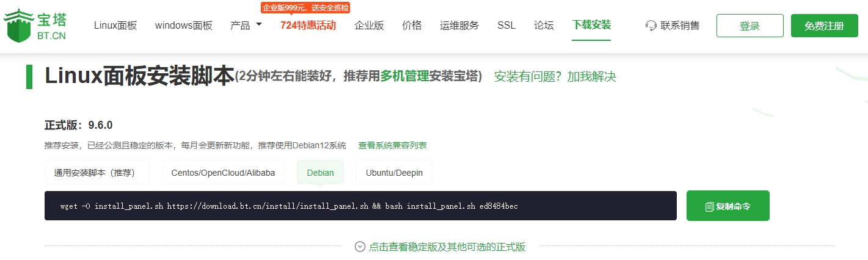The width and height of the screenshot is (868, 260).
Task: Click the headset icon beside 联系销售
Action: (651, 26)
